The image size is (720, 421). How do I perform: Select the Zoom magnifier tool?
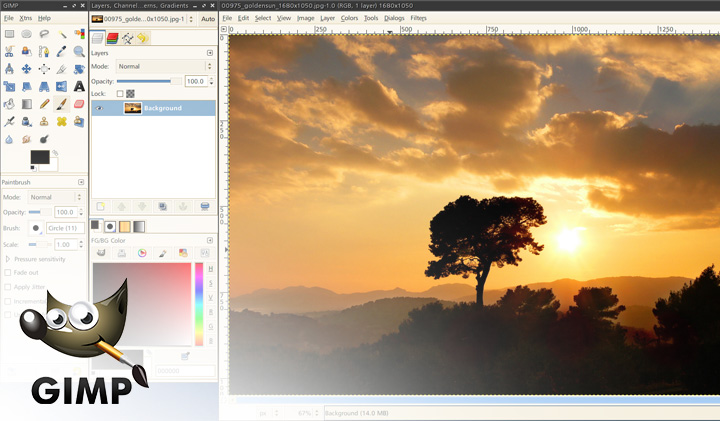coord(79,51)
